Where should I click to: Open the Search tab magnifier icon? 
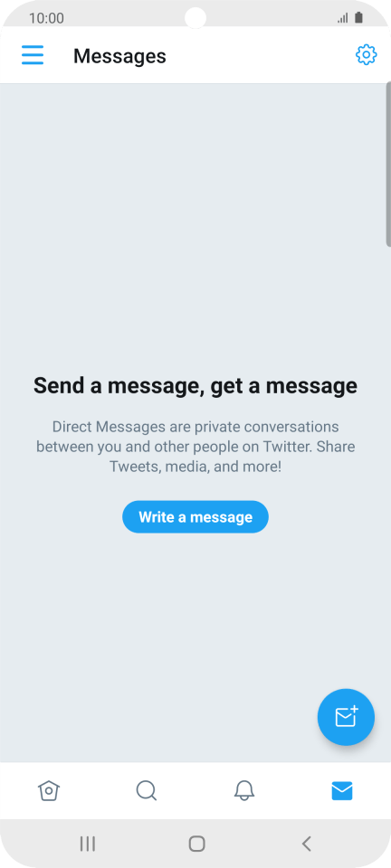(x=147, y=790)
